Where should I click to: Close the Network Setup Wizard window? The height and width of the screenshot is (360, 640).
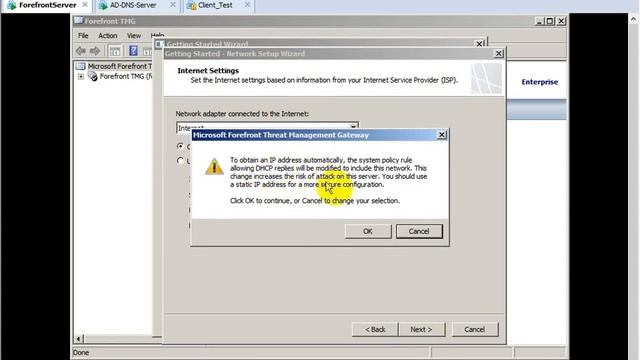tap(498, 53)
